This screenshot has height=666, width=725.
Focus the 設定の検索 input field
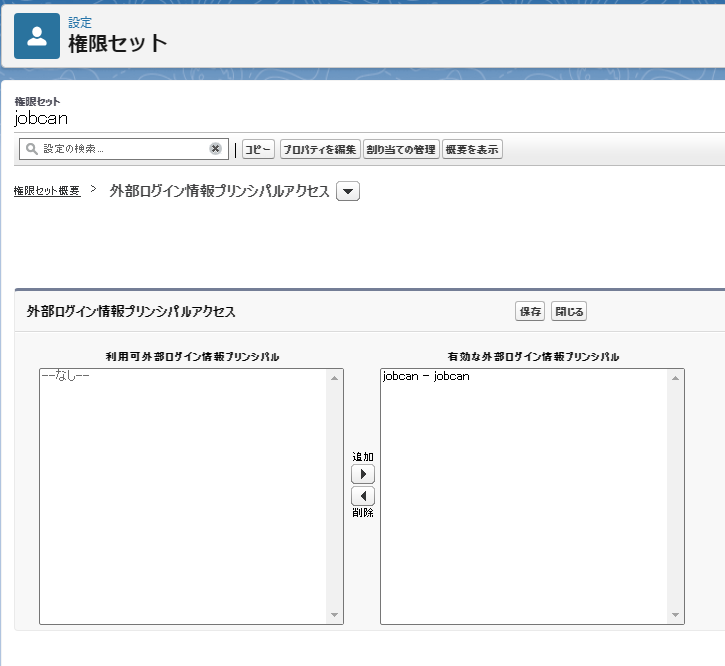[x=124, y=149]
